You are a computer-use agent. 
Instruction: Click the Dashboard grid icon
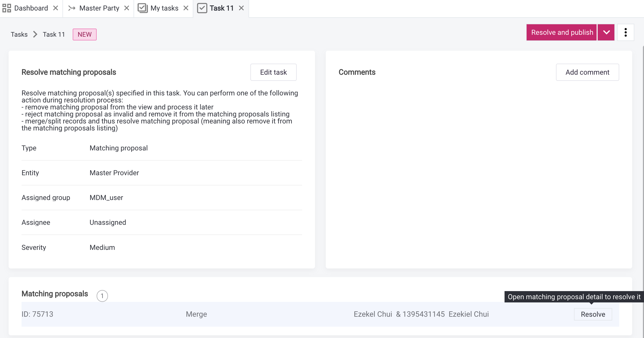pyautogui.click(x=7, y=8)
